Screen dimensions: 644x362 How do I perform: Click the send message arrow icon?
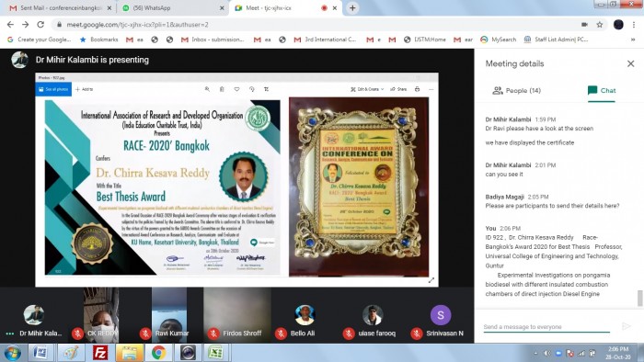(x=626, y=326)
